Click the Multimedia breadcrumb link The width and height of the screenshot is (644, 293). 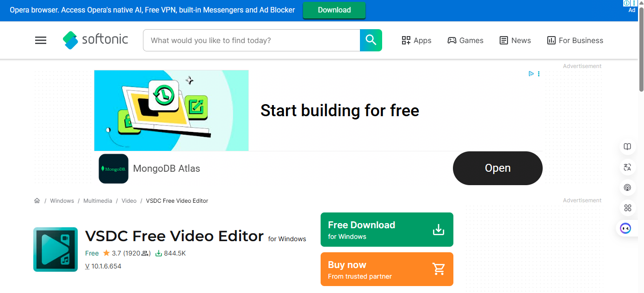coord(98,201)
